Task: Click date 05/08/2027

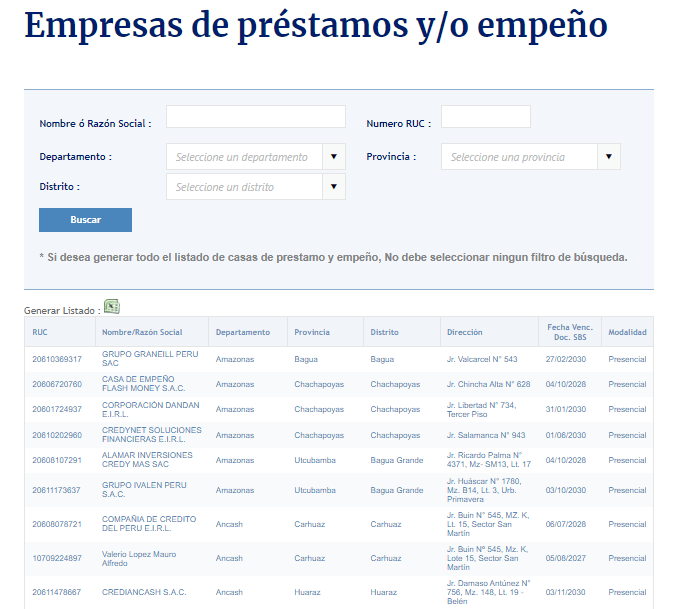Action: [x=566, y=558]
